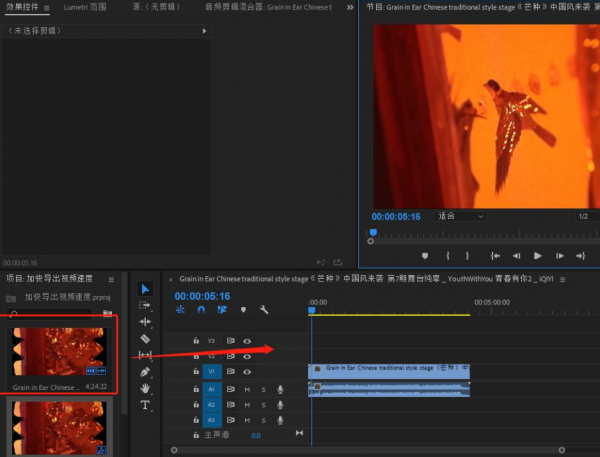Switch to the Lumetri 范围 tab
Image resolution: width=600 pixels, height=457 pixels.
[85, 7]
